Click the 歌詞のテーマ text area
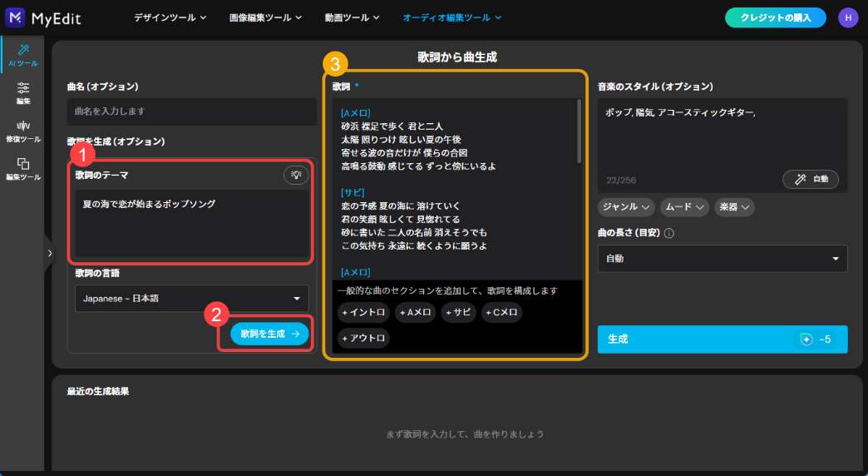868x476 pixels. tap(191, 223)
